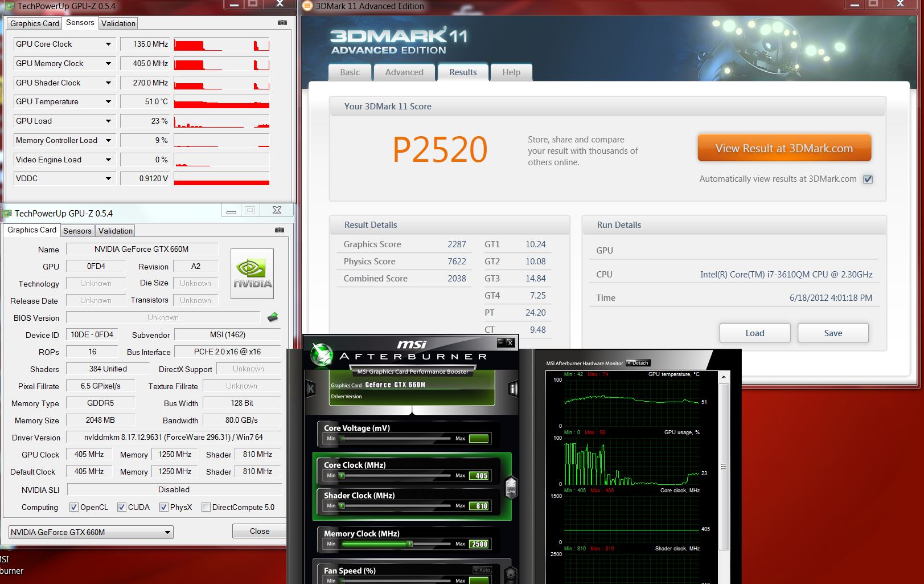Open Validation tab in top GPU-Z window

[x=118, y=23]
